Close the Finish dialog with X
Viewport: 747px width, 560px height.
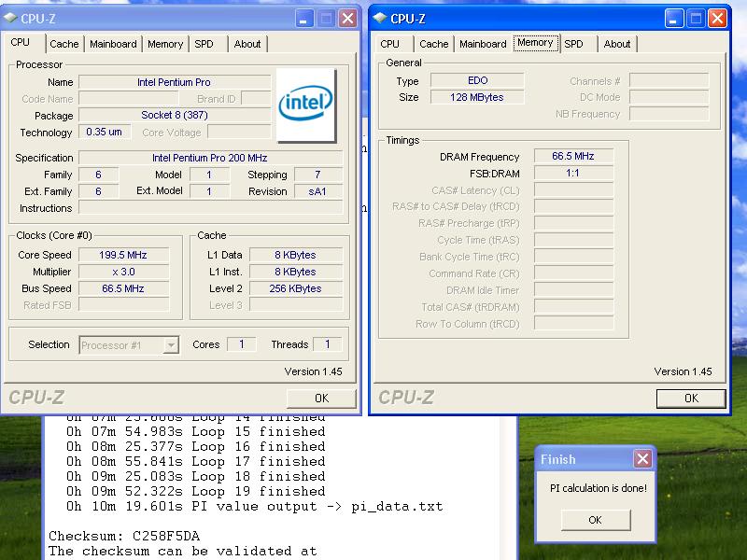[642, 459]
